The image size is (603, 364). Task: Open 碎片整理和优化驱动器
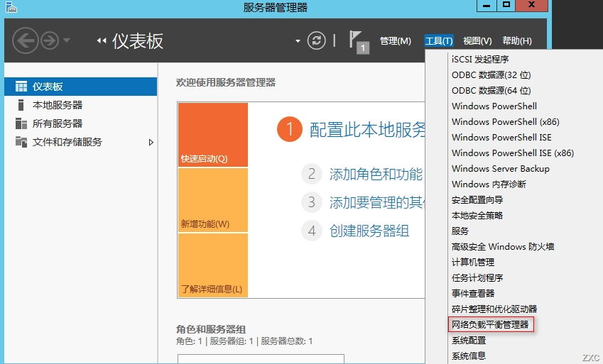point(494,309)
